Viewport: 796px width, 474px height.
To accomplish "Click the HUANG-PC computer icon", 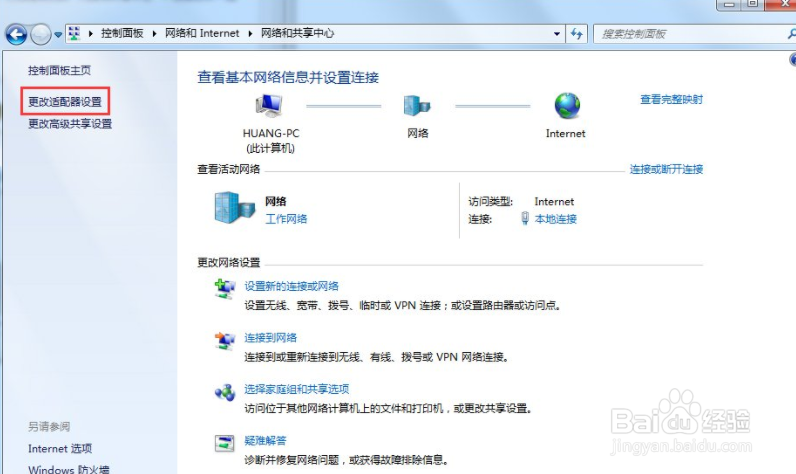I will [269, 106].
